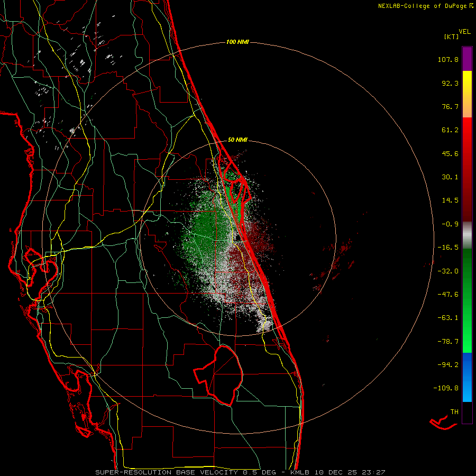Select the 107.8 scale value

coord(448,59)
